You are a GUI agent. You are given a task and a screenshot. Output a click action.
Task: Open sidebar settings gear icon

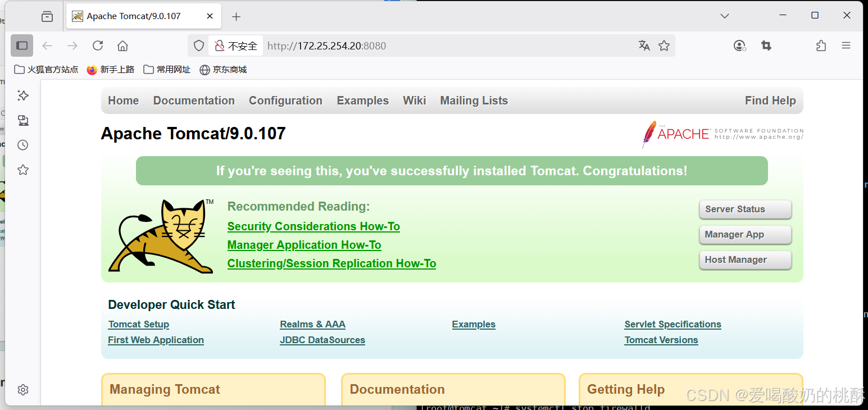point(23,390)
